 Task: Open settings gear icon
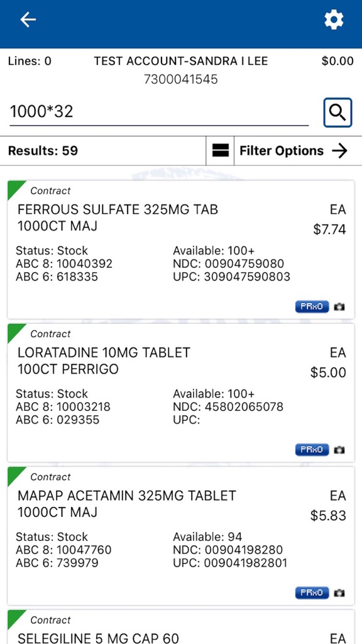(x=334, y=19)
